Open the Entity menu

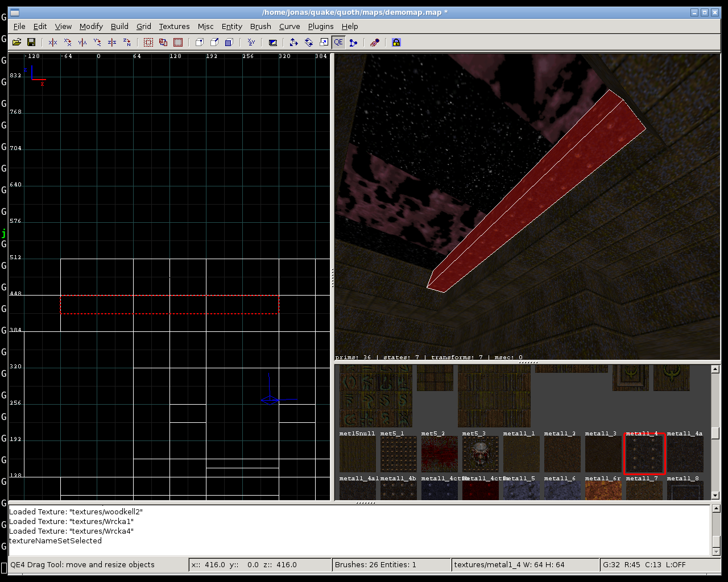tap(232, 26)
